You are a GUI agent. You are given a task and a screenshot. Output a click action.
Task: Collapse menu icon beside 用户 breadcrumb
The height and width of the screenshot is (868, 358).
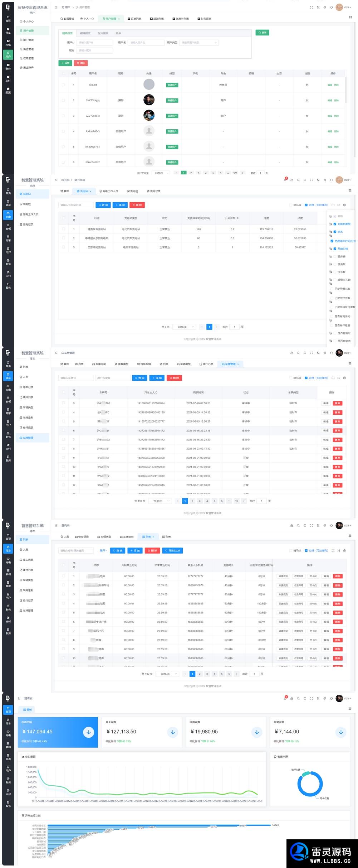[x=56, y=7]
